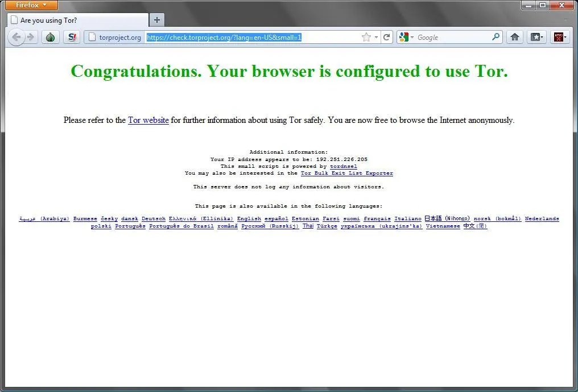The width and height of the screenshot is (578, 392).
Task: Open the bookmarks menu icon
Action: (x=536, y=38)
